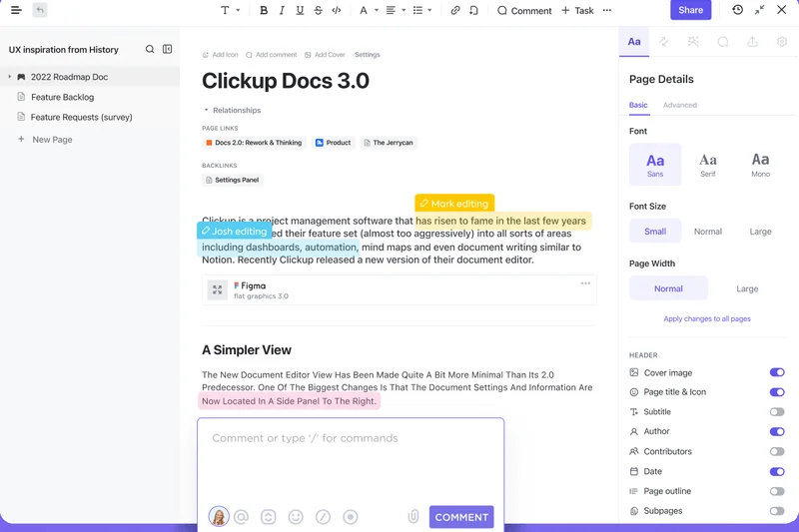This screenshot has width=799, height=532.
Task: Enable the Contributors switch
Action: (x=777, y=451)
